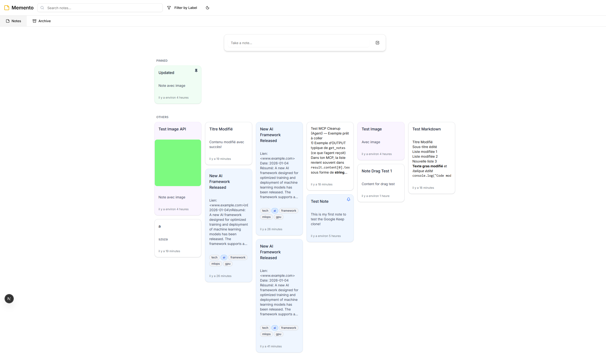This screenshot has width=606, height=364.
Task: Open the Filter by Label dropdown
Action: pos(182,8)
